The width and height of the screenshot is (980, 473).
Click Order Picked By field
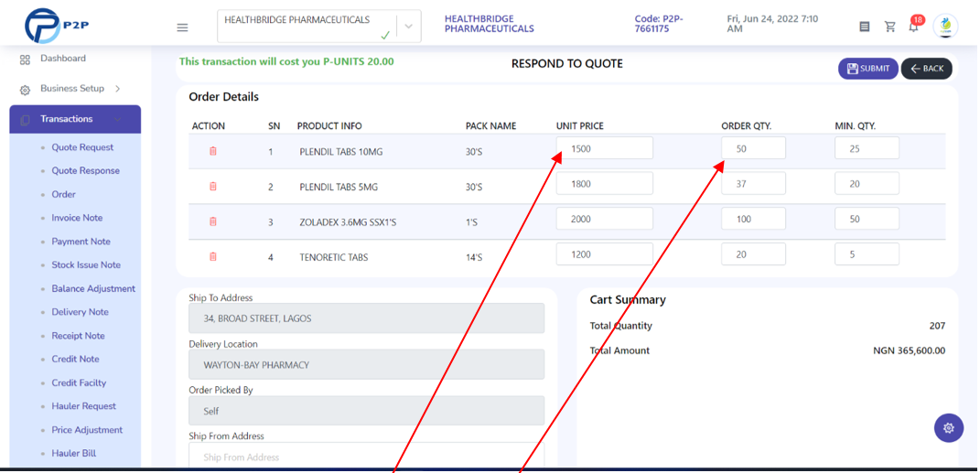click(x=366, y=411)
